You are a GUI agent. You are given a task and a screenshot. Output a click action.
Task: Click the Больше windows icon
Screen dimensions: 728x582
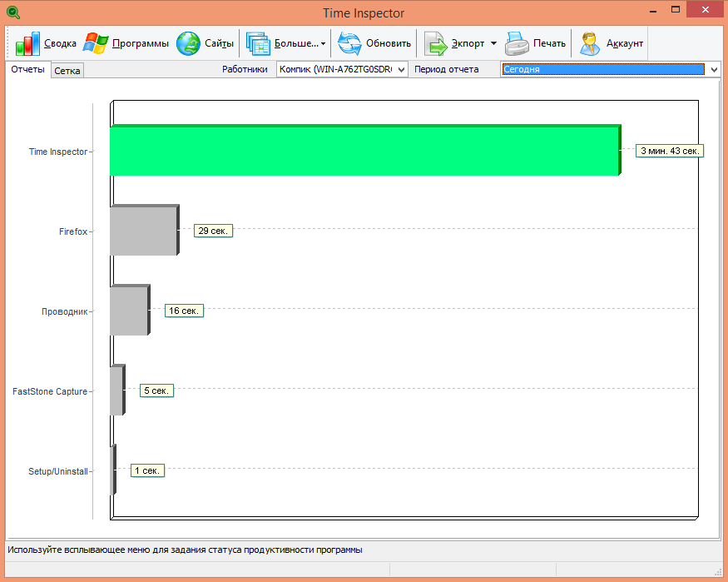(x=258, y=43)
